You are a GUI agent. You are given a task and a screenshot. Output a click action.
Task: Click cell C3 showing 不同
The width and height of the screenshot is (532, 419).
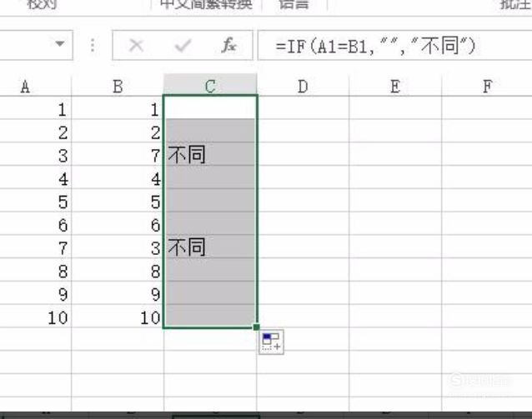[210, 155]
